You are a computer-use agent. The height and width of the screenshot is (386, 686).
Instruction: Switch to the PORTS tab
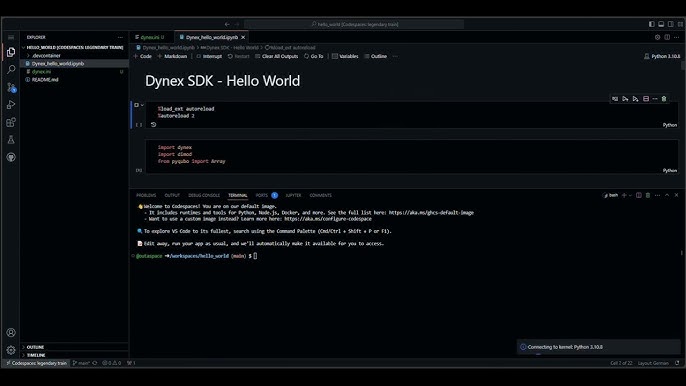click(262, 195)
